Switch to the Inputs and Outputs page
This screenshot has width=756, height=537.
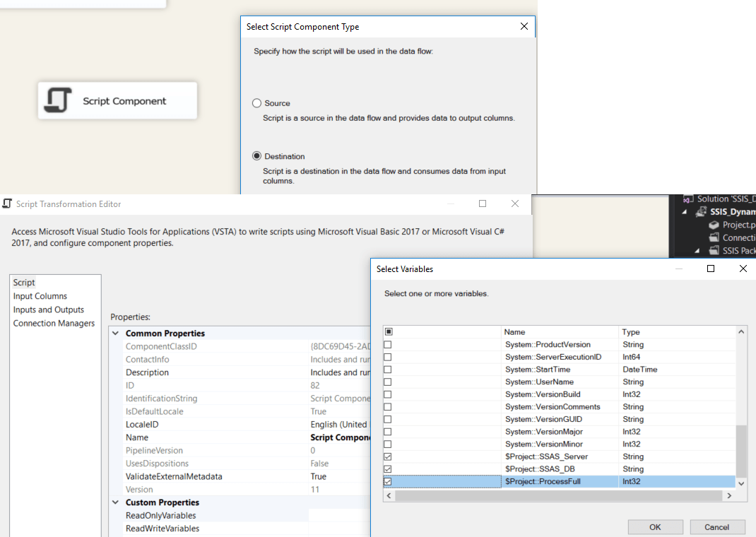[48, 309]
